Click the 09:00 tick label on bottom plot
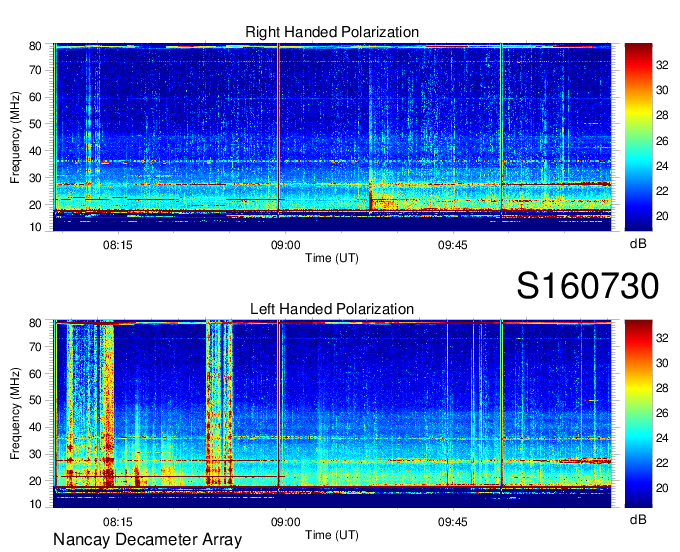680x552 pixels. (x=285, y=522)
